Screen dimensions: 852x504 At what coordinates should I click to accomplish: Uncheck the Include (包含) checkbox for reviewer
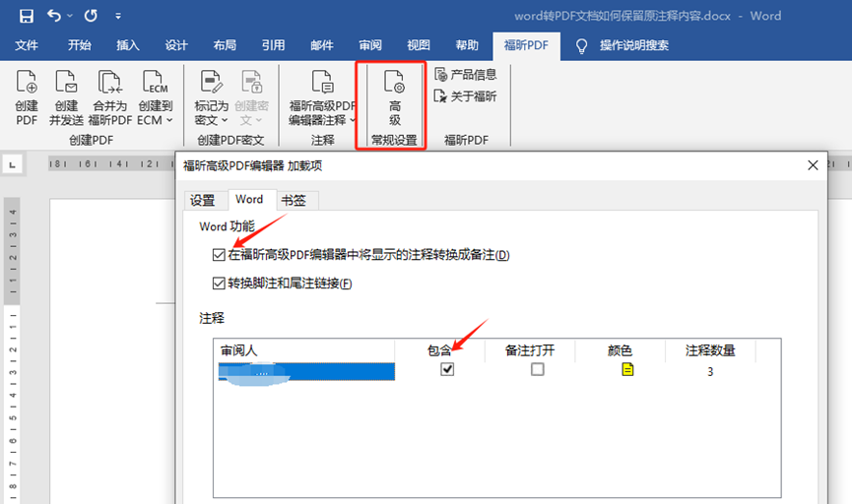(x=447, y=369)
